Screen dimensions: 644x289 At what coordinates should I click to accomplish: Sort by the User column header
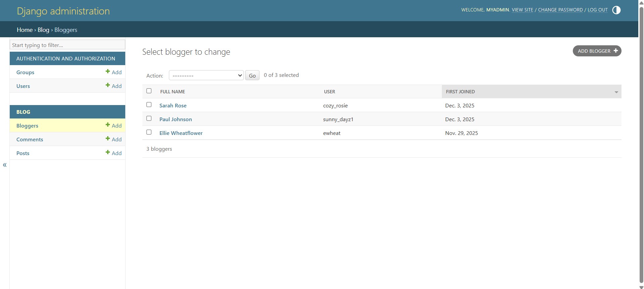point(329,92)
